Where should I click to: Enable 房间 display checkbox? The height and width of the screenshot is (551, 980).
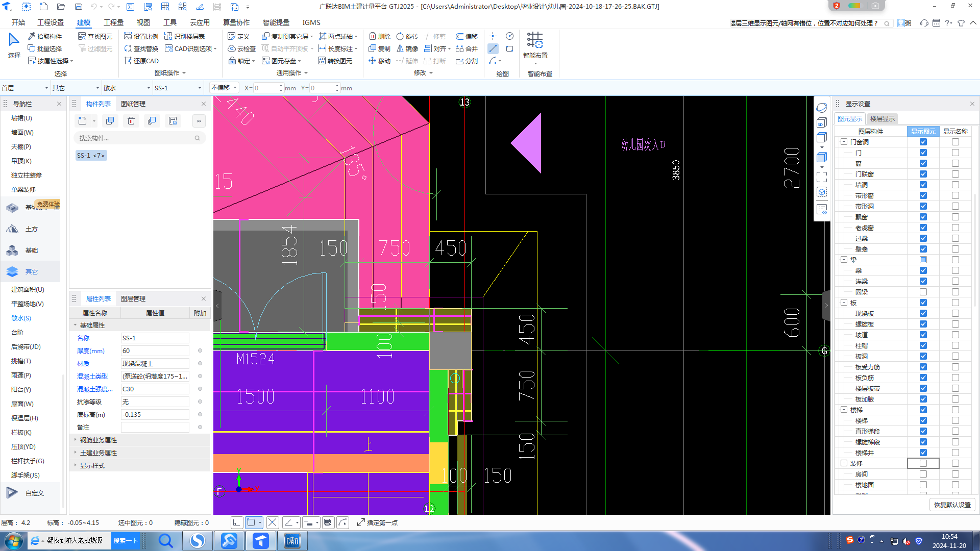point(923,474)
